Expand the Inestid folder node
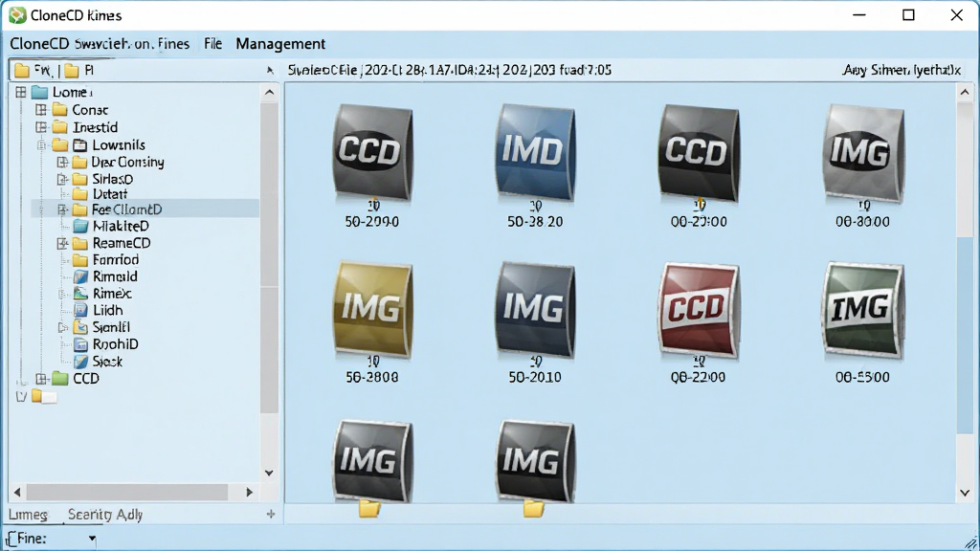 [41, 127]
